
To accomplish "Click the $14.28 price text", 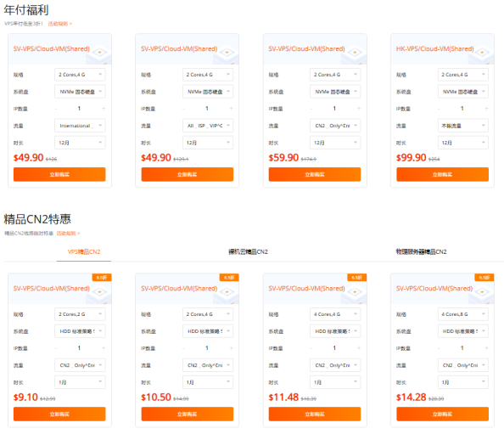I will [412, 397].
